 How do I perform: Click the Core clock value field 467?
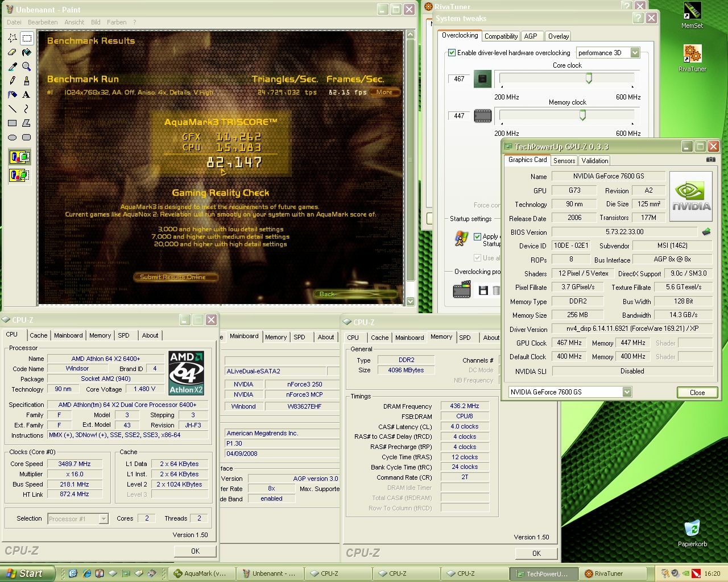tap(459, 79)
